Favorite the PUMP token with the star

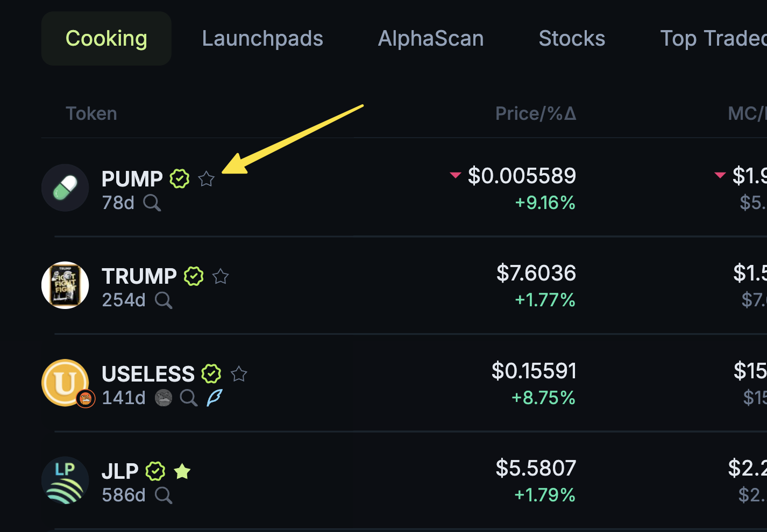(207, 179)
